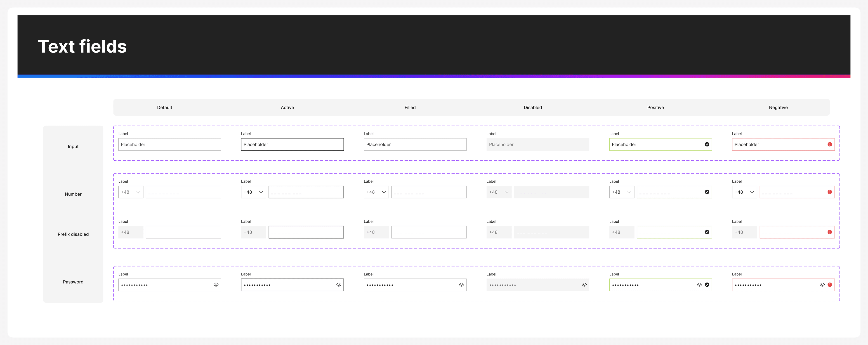Viewport: 868px width, 345px height.
Task: Click the error icon in Negative input field
Action: coord(829,144)
